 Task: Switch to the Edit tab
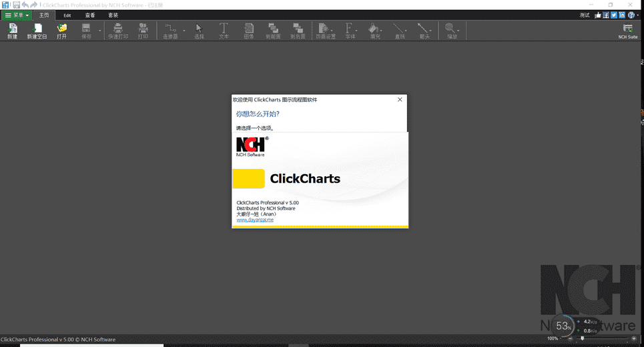coord(67,15)
